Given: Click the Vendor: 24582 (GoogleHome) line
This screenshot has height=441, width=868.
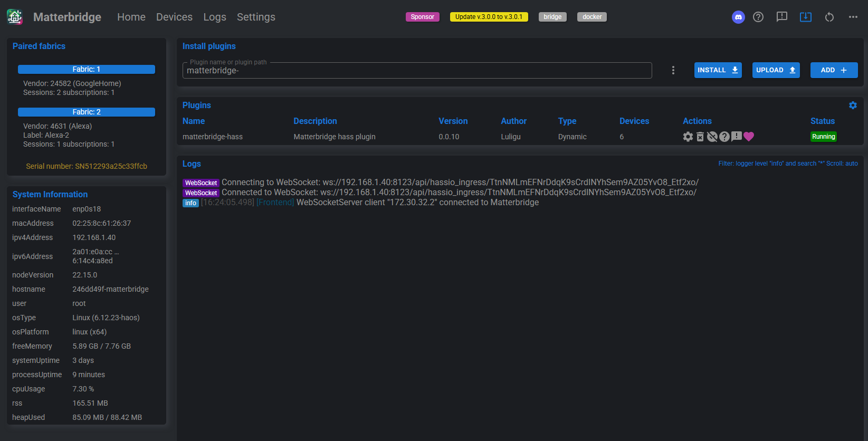Looking at the screenshot, I should 72,83.
